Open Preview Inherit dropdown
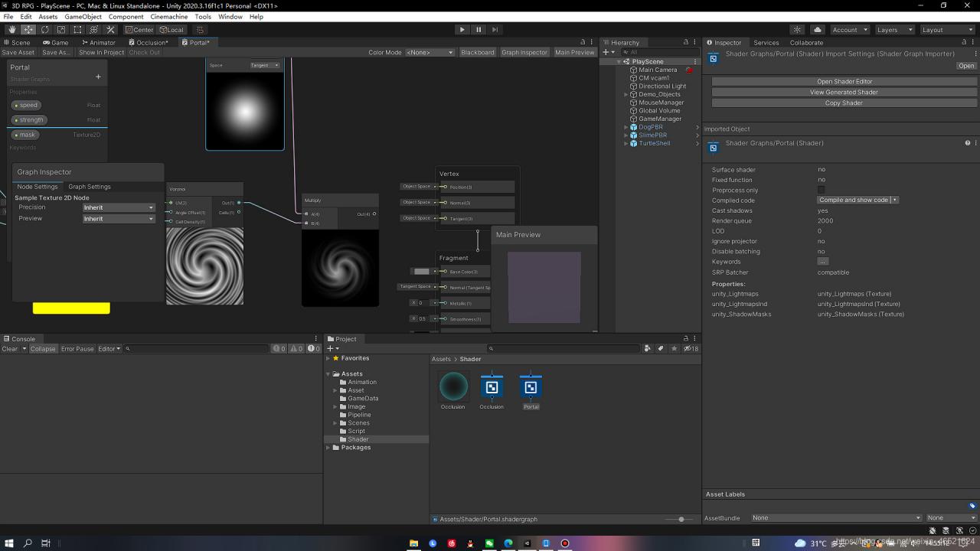Image resolution: width=980 pixels, height=551 pixels. pyautogui.click(x=119, y=219)
